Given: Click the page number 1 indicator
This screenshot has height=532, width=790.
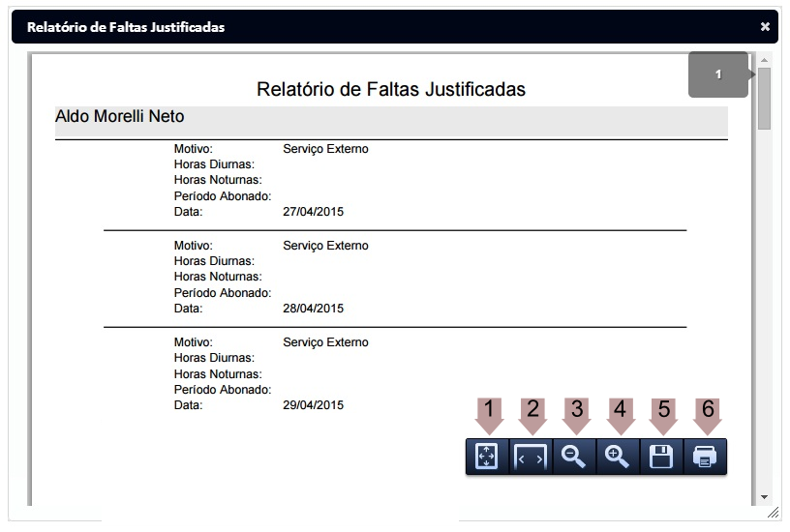Looking at the screenshot, I should click(x=718, y=74).
